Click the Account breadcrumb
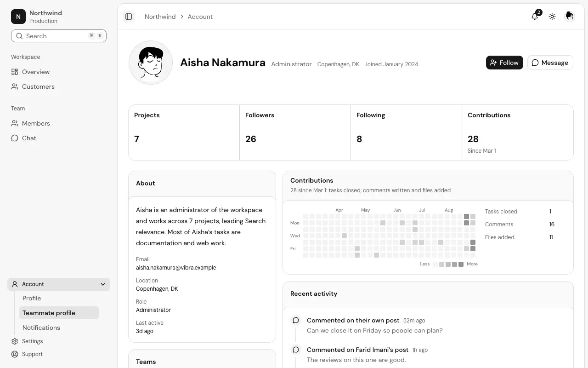588x368 pixels. pyautogui.click(x=200, y=17)
